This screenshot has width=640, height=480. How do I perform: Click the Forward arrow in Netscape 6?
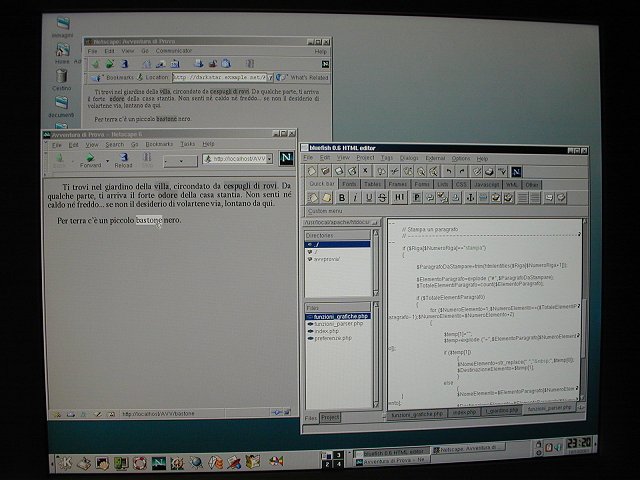click(x=90, y=160)
